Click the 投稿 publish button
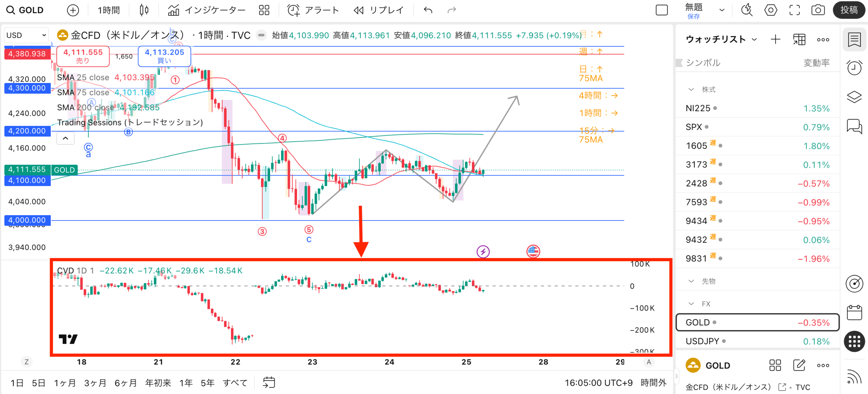Screen dimensions: 868x394 click(849, 10)
